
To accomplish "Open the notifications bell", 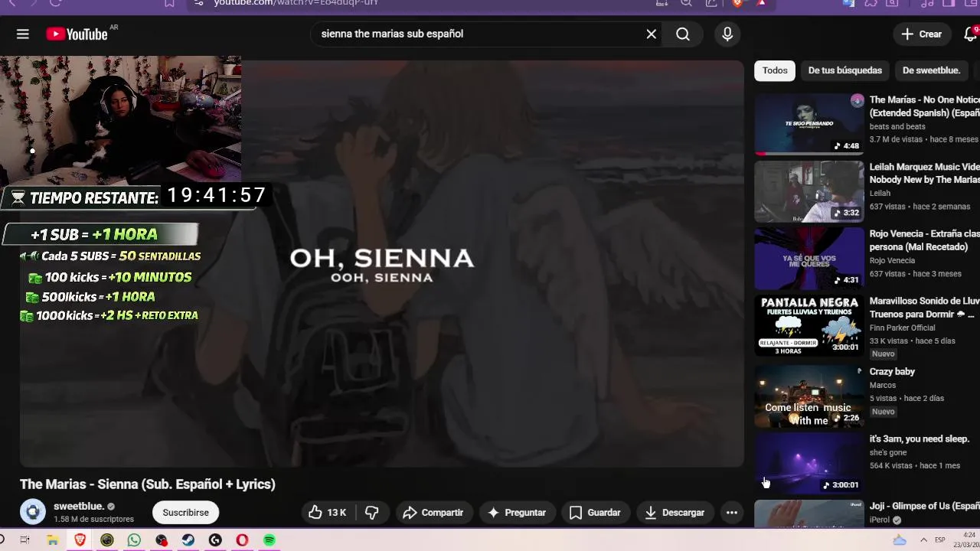I will coord(970,34).
